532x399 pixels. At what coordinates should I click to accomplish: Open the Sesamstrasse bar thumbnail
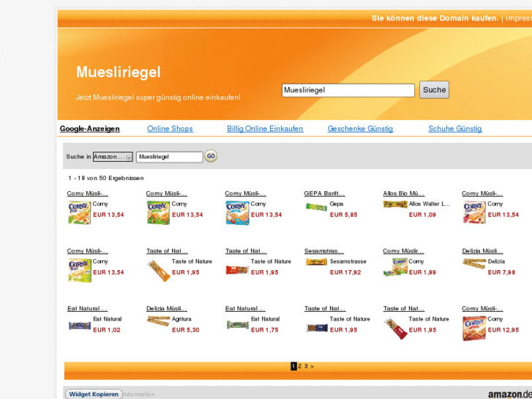(x=316, y=262)
